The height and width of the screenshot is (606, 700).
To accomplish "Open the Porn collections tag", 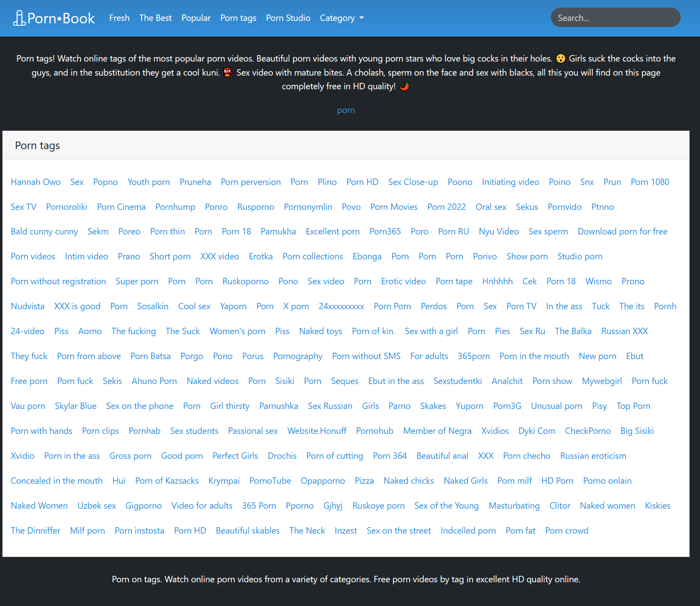I will coord(313,257).
